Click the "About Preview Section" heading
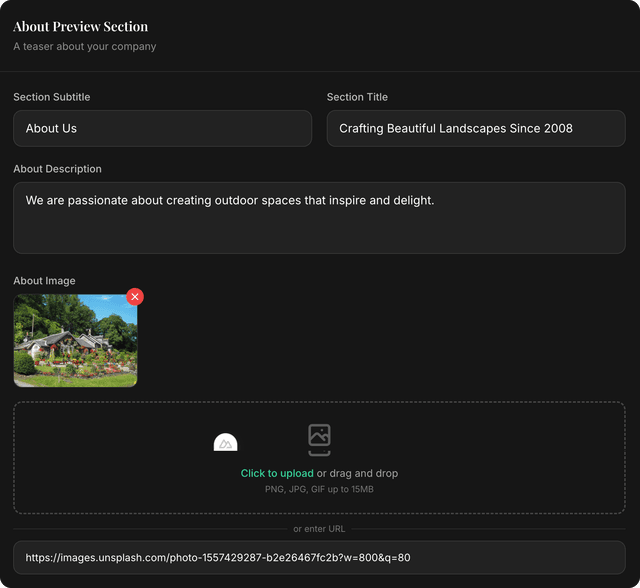Image resolution: width=640 pixels, height=588 pixels. click(80, 26)
